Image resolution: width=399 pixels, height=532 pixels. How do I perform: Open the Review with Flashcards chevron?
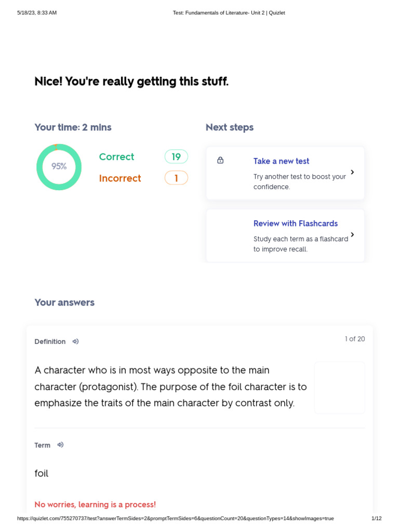pyautogui.click(x=352, y=235)
